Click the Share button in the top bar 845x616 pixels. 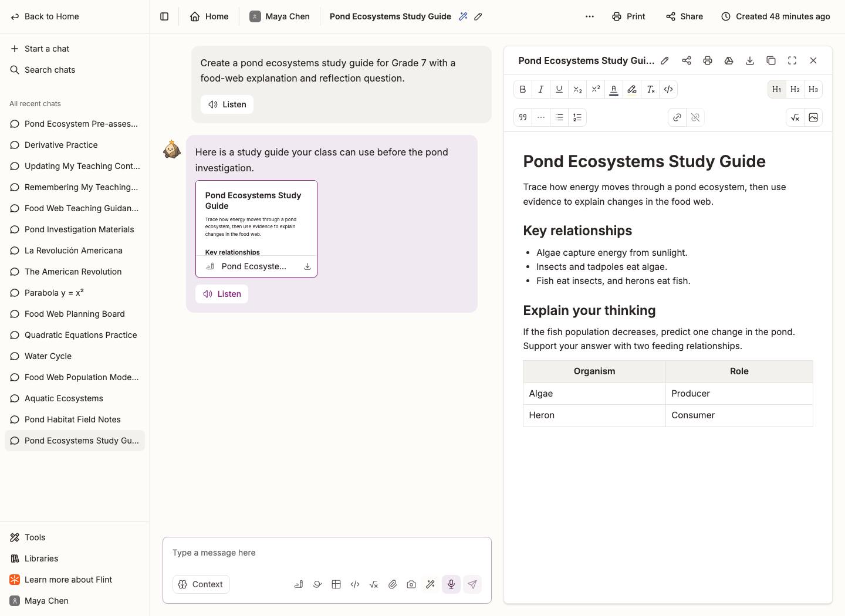pos(684,16)
